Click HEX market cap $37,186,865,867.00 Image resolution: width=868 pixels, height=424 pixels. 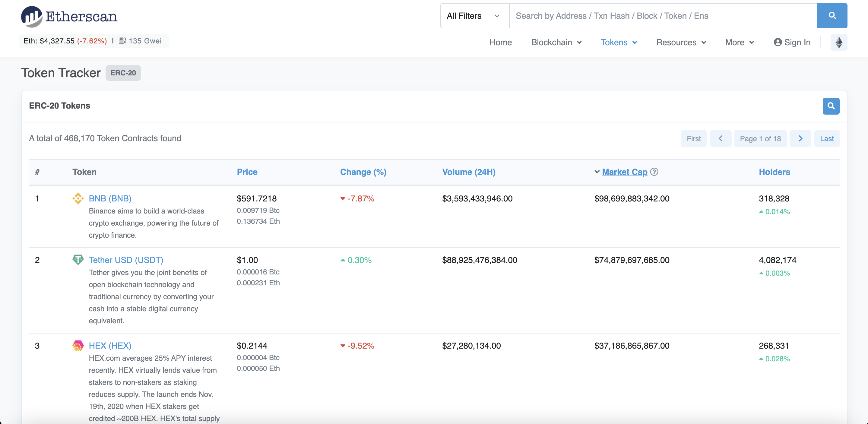(632, 346)
